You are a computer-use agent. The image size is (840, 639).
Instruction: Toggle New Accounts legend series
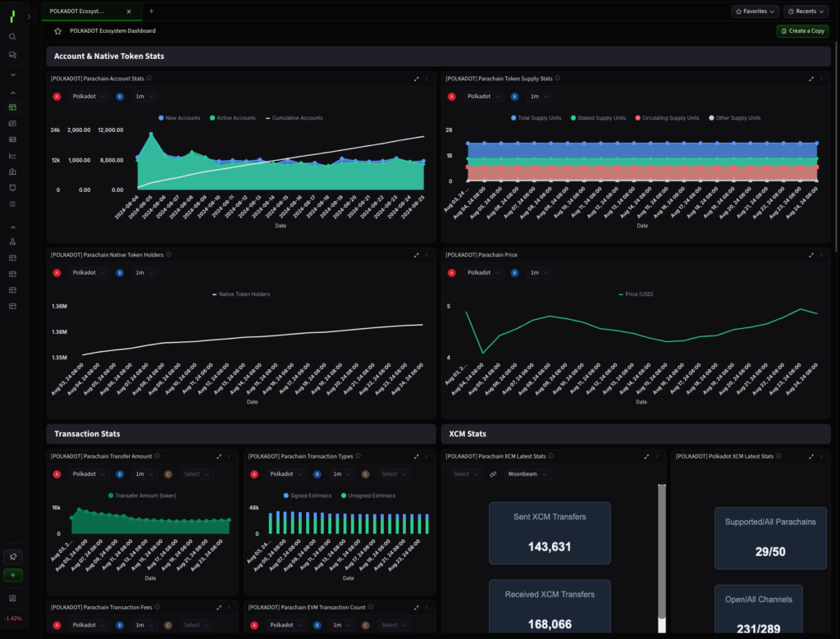coord(179,118)
